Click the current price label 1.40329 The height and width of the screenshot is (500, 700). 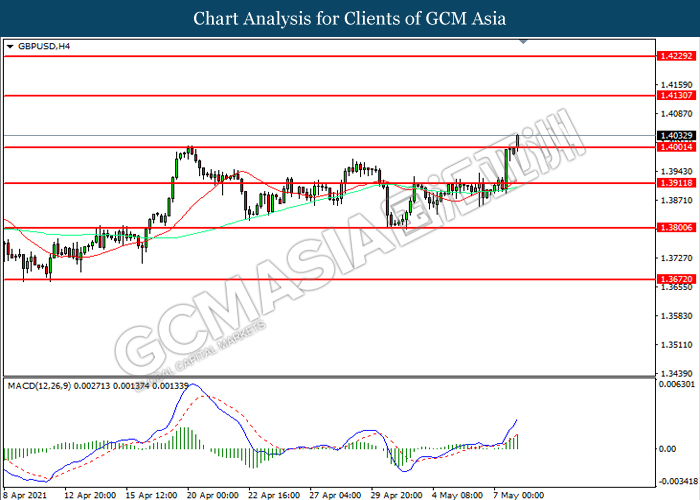[x=676, y=135]
